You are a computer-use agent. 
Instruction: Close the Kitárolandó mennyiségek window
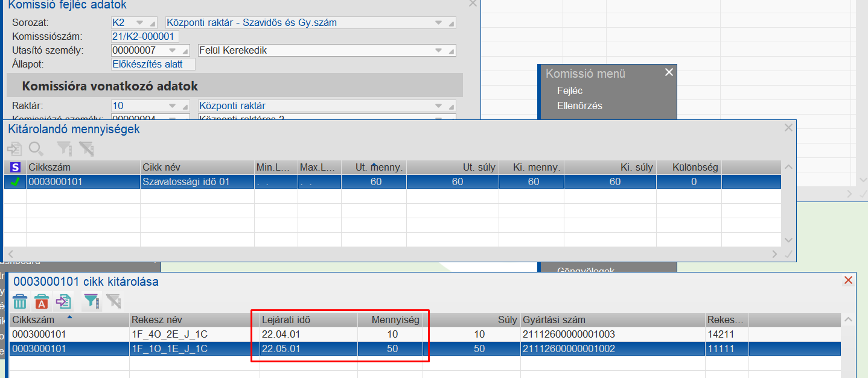tap(788, 128)
